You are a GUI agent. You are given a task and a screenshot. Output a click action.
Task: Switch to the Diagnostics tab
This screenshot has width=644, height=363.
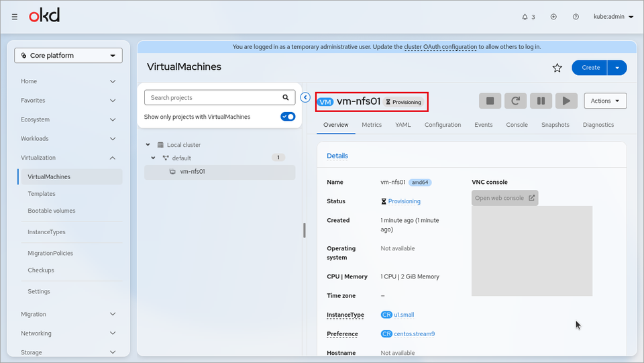coord(598,125)
